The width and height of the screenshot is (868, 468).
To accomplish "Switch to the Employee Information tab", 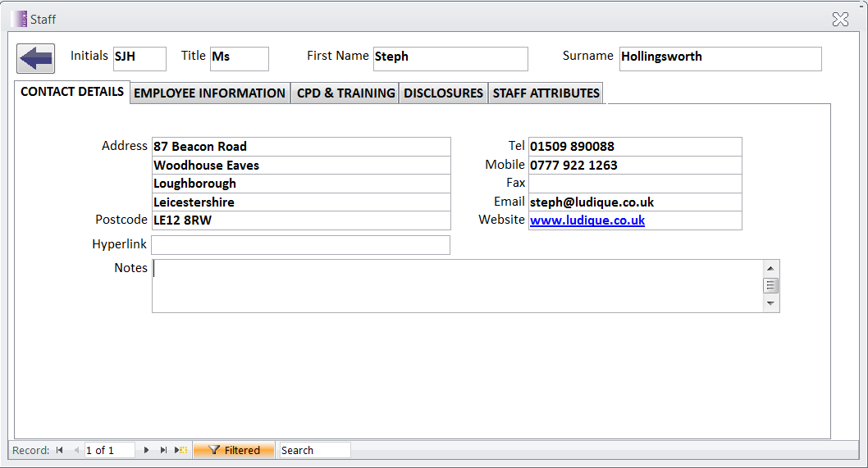I will [209, 93].
